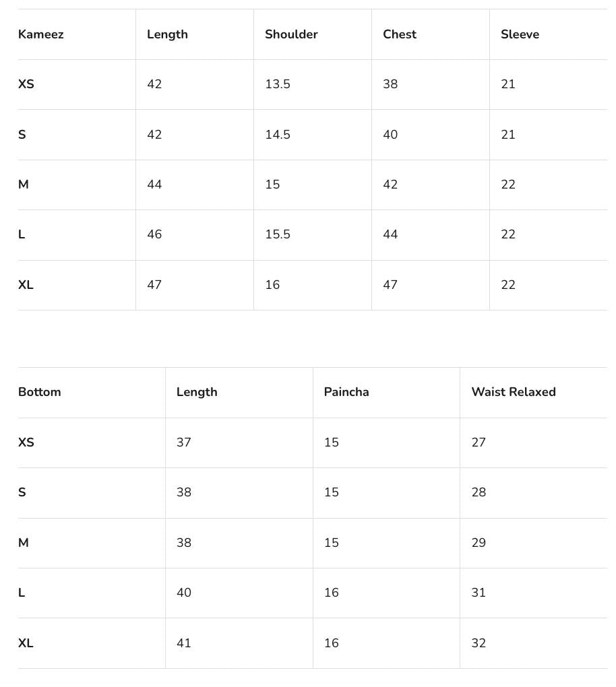
Task: Select the XL row label in Bottom table
Action: tap(26, 643)
